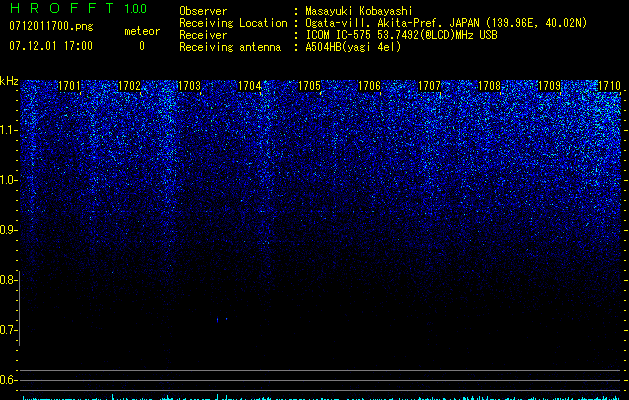The height and width of the screenshot is (400, 629).
Task: Click observer name Masayuki Kobayashi
Action: pyautogui.click(x=359, y=11)
